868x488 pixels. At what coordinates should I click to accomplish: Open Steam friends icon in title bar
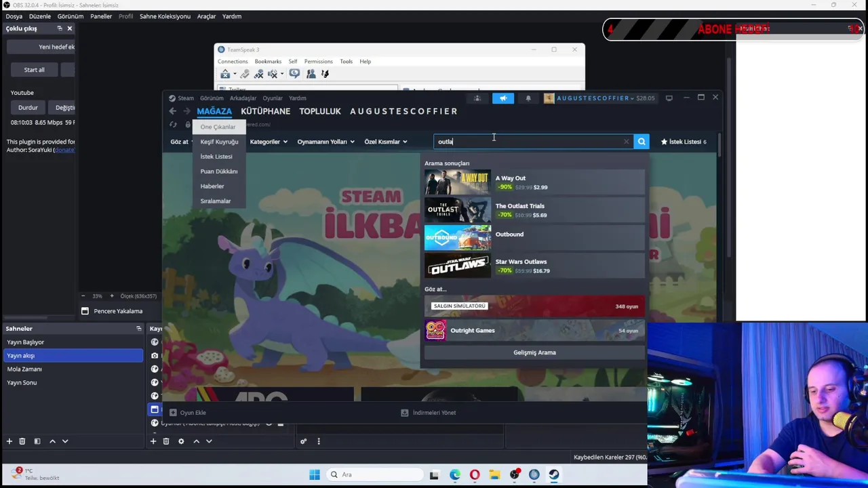(x=477, y=98)
